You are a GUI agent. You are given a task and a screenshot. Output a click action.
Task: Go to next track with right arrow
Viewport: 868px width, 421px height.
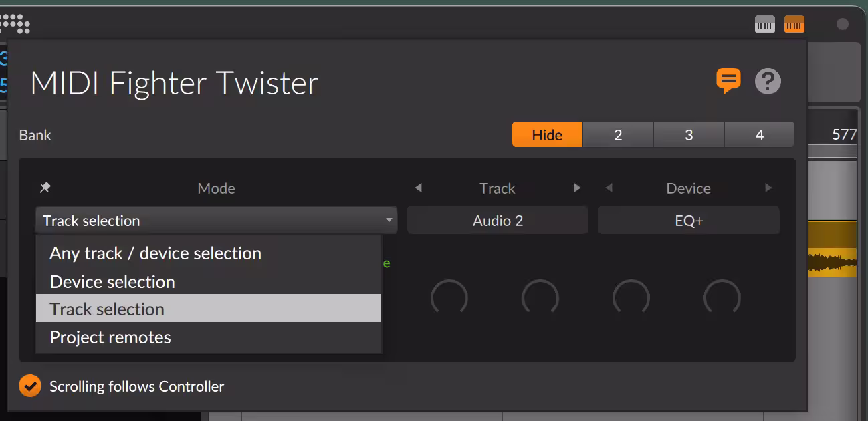pyautogui.click(x=577, y=188)
